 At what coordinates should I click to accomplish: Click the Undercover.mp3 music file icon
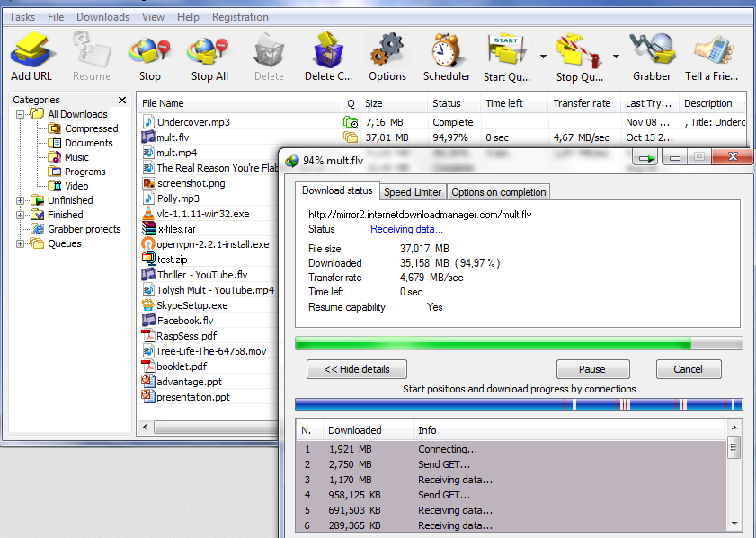point(148,122)
